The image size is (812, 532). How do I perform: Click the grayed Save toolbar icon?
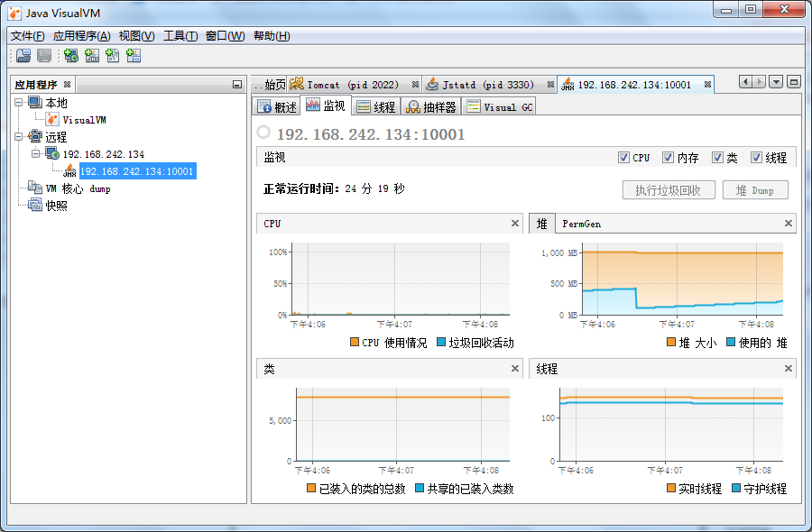pyautogui.click(x=43, y=55)
